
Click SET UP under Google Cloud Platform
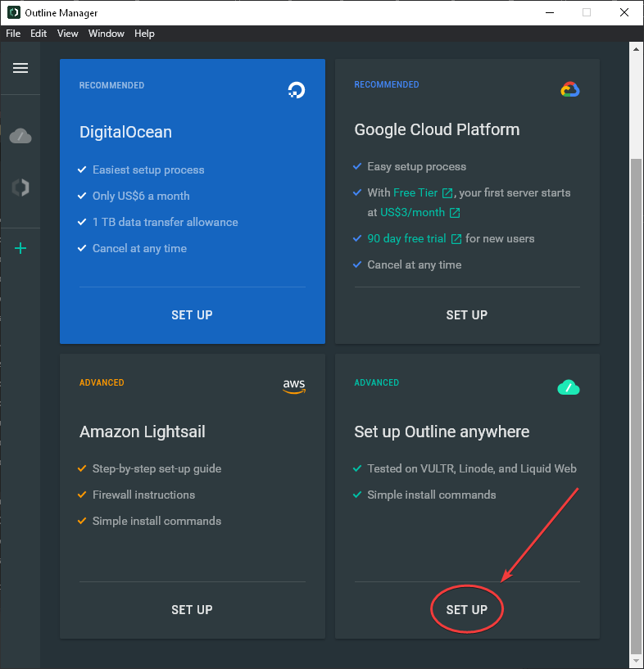[x=467, y=315]
